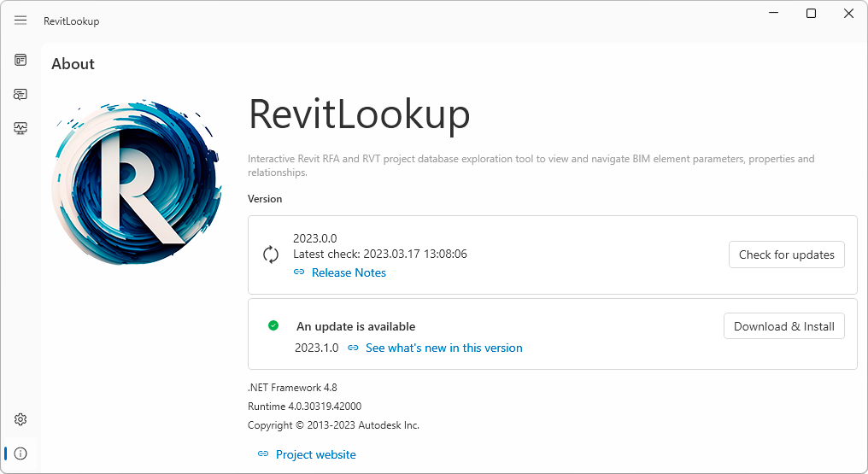Open the Release Notes link
The width and height of the screenshot is (868, 474).
click(349, 272)
